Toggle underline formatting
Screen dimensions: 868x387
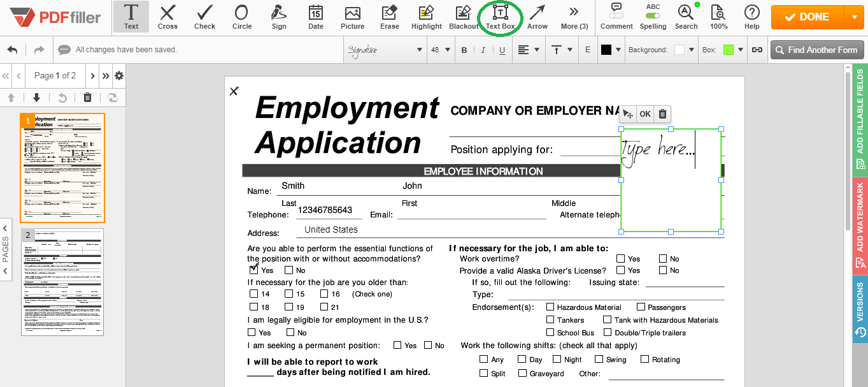coord(502,50)
